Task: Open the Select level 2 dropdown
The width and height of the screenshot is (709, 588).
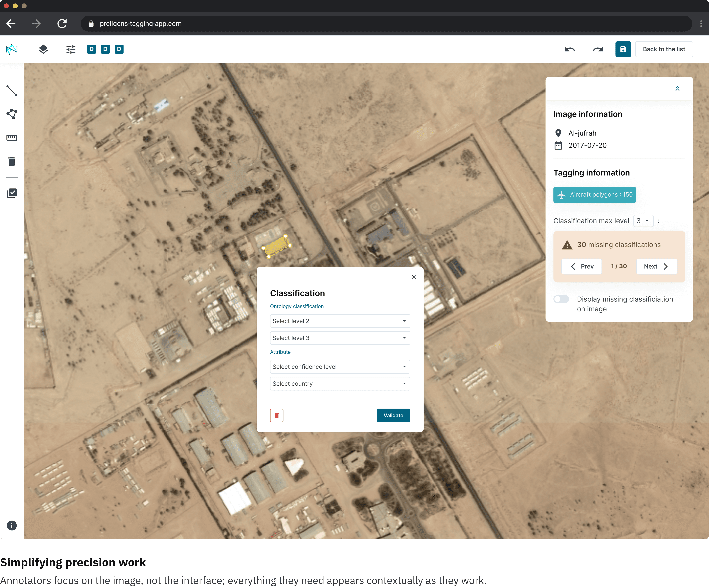Action: pyautogui.click(x=340, y=321)
